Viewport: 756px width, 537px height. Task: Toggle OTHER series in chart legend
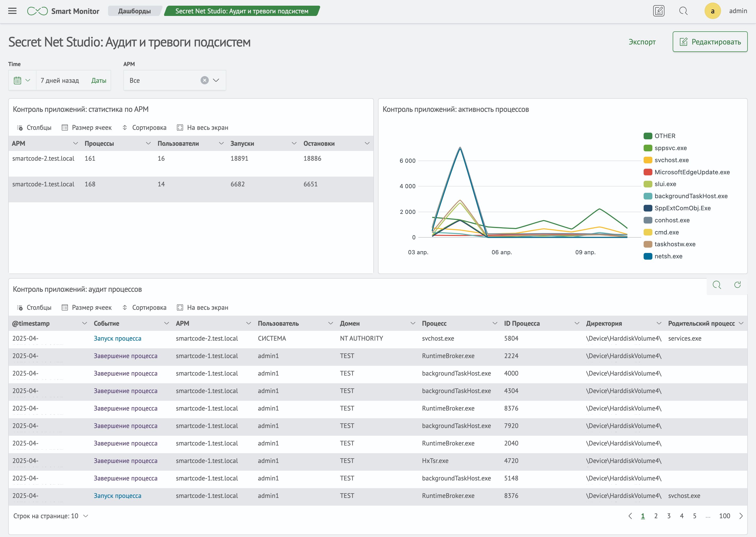[x=665, y=136]
